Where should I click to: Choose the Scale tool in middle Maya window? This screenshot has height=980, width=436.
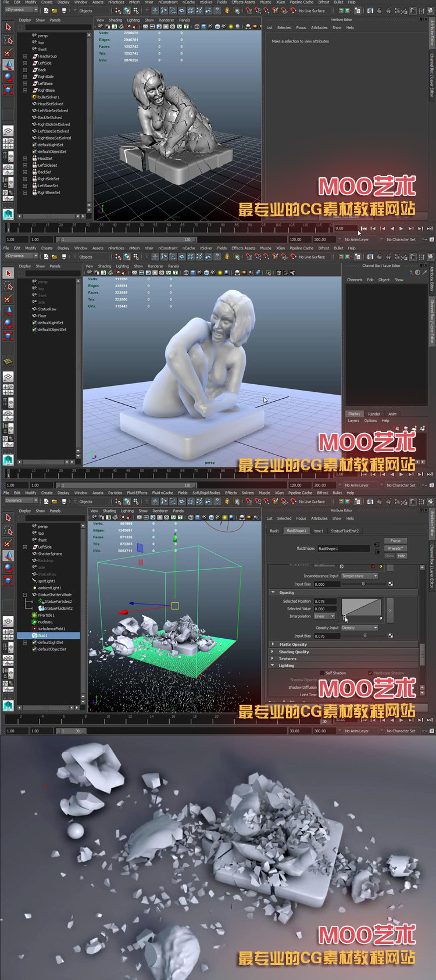[x=8, y=336]
